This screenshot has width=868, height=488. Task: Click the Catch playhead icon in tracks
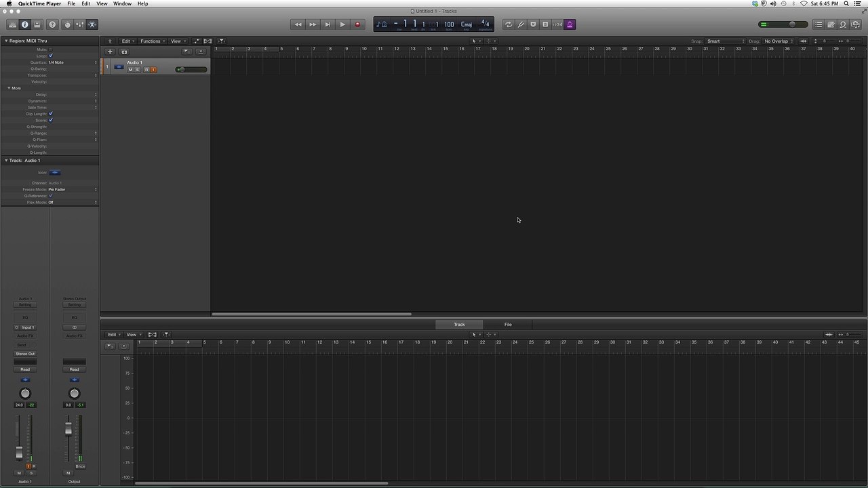221,41
